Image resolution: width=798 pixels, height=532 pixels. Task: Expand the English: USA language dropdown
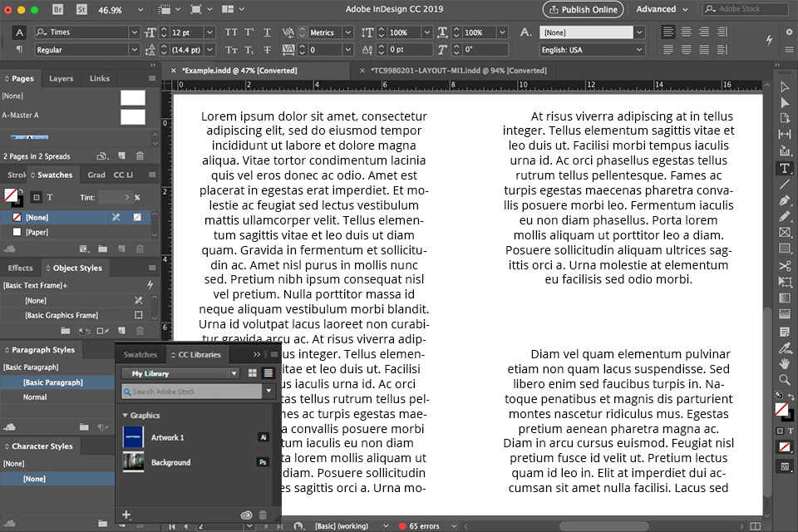click(638, 49)
